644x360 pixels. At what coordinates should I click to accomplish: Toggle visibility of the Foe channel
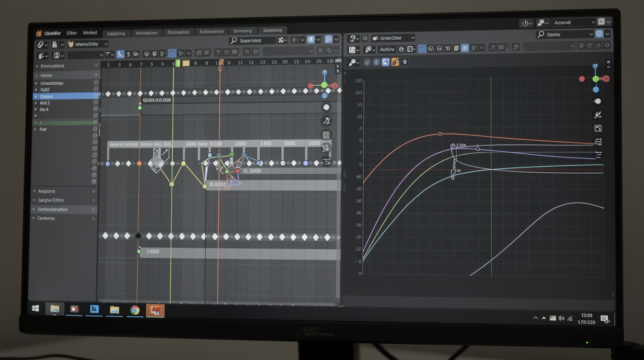pyautogui.click(x=95, y=129)
